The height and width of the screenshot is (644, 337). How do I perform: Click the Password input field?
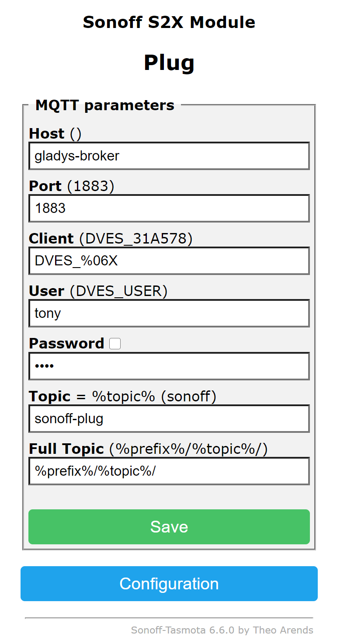169,366
